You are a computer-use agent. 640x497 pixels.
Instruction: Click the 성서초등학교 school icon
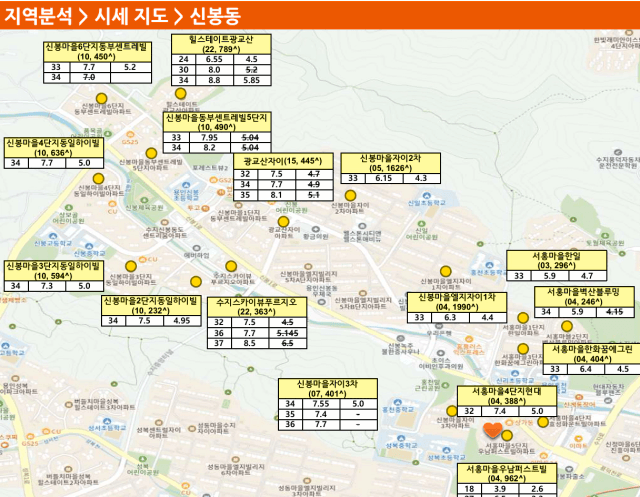pos(107,421)
